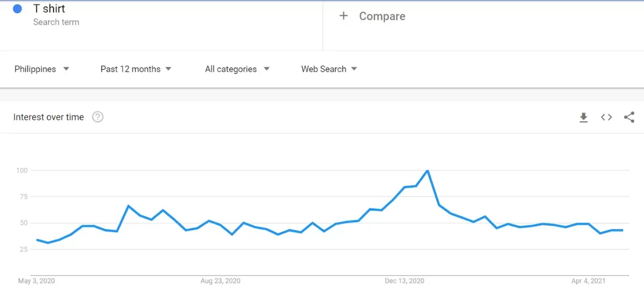Viewport: 644px width, 290px height.
Task: Click the plus icon beside Compare
Action: point(343,15)
